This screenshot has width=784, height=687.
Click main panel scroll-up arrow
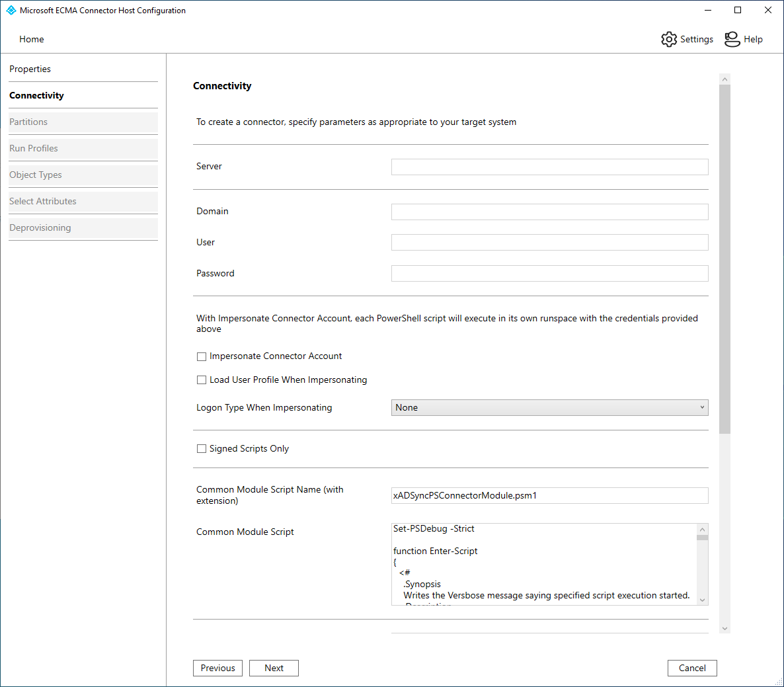725,79
